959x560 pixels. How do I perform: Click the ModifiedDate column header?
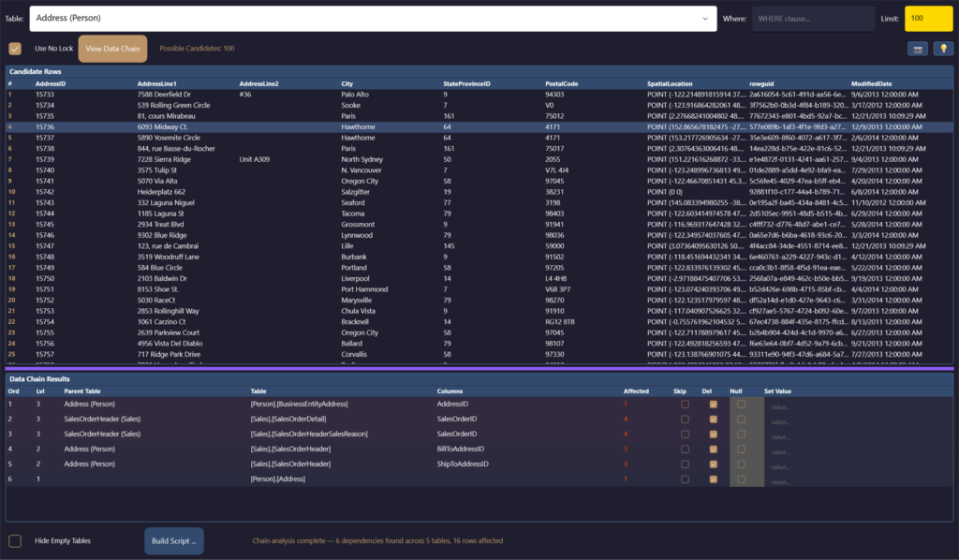(x=872, y=83)
